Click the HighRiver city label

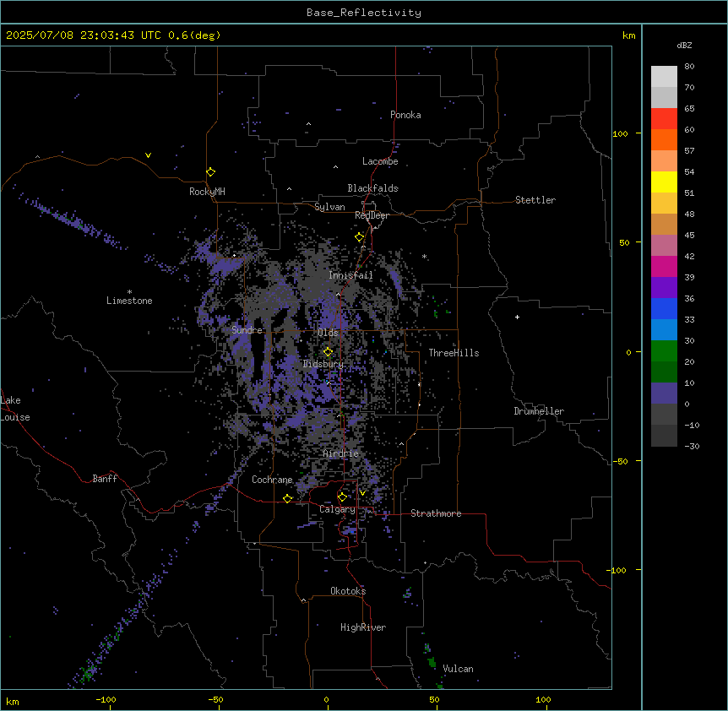pos(363,627)
